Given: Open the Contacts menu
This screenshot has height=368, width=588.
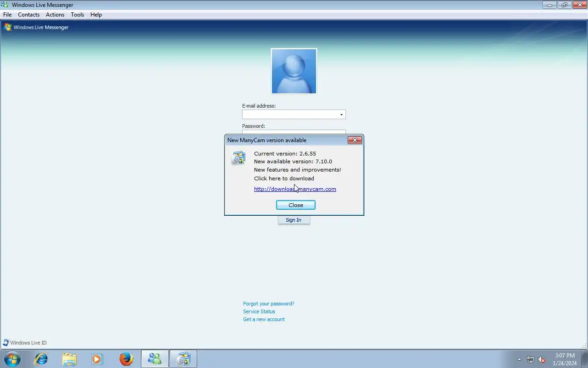Looking at the screenshot, I should point(28,15).
